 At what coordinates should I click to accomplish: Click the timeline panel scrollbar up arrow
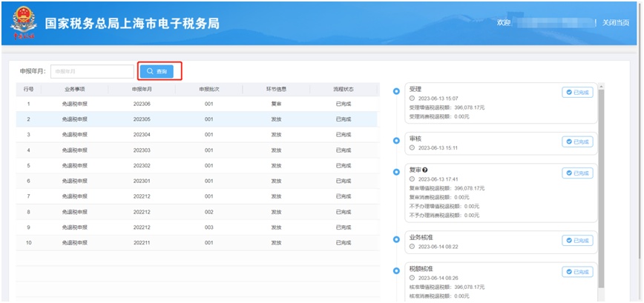(x=601, y=86)
